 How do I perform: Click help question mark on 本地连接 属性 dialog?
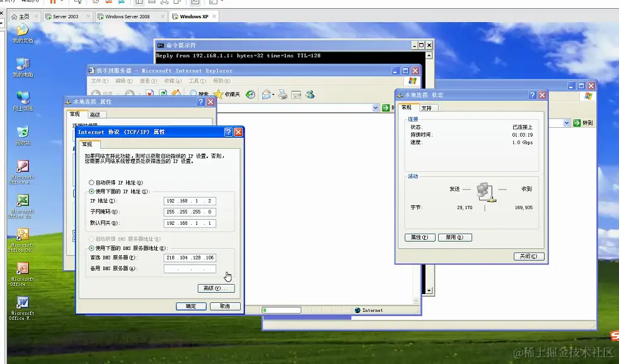point(201,102)
